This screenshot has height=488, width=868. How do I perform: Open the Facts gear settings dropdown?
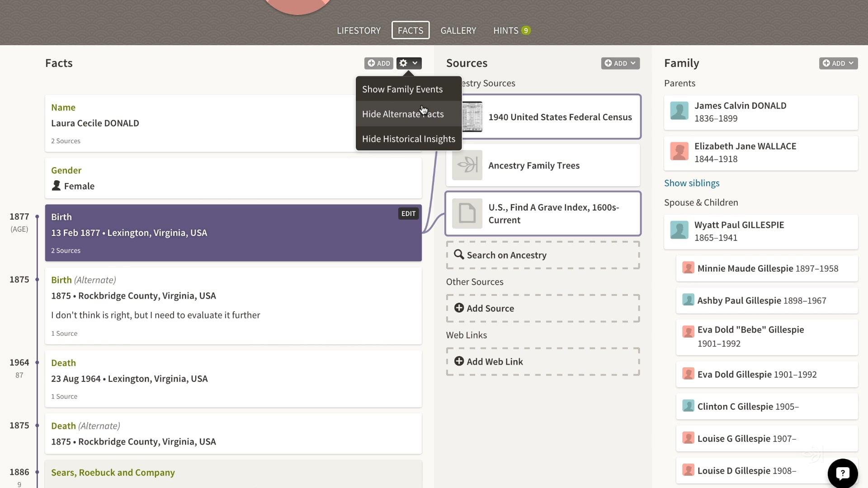click(409, 63)
